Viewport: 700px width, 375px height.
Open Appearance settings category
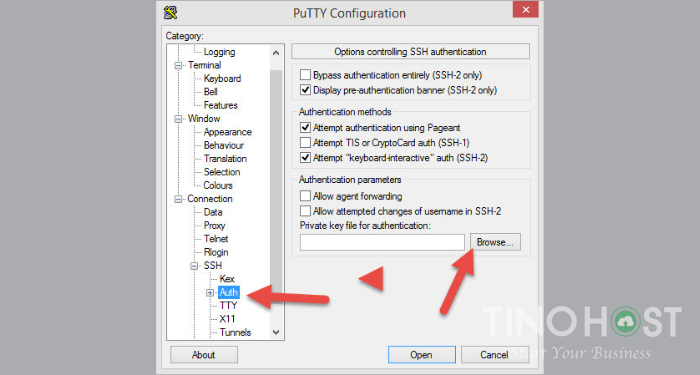(x=228, y=132)
